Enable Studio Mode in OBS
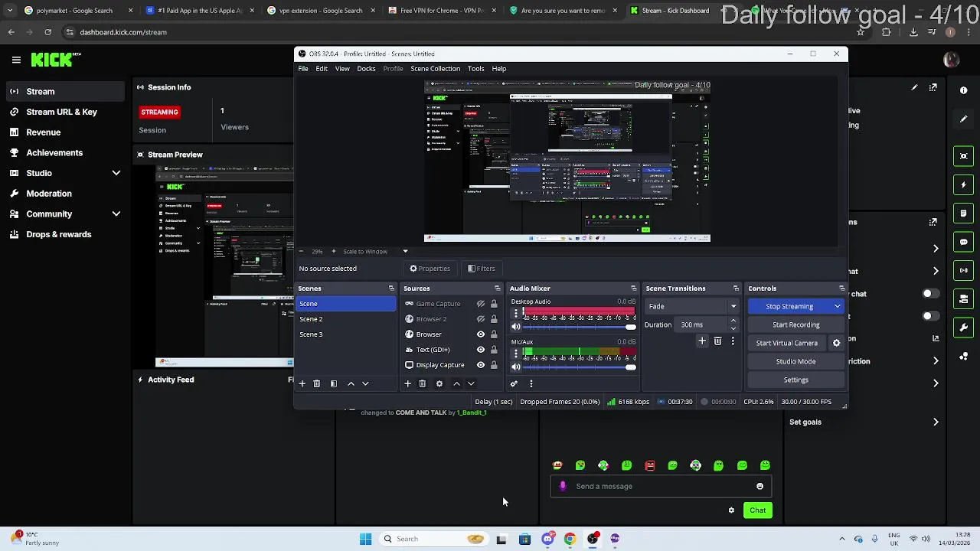This screenshot has height=551, width=980. 795,361
